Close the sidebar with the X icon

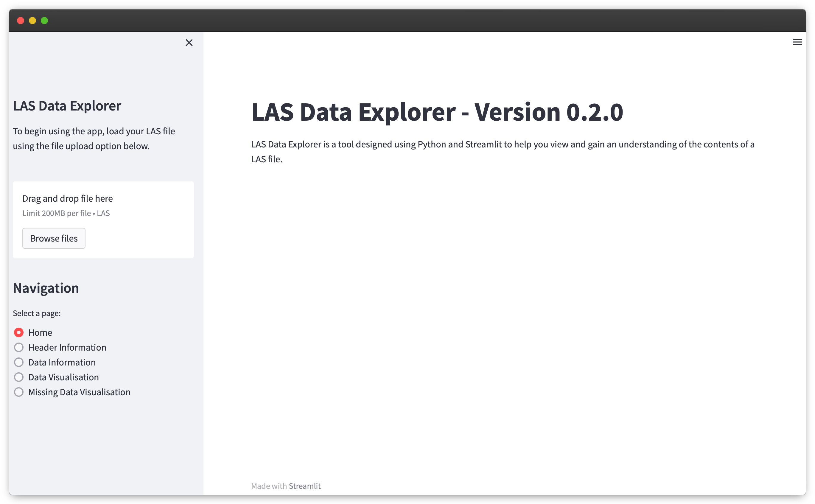[189, 43]
